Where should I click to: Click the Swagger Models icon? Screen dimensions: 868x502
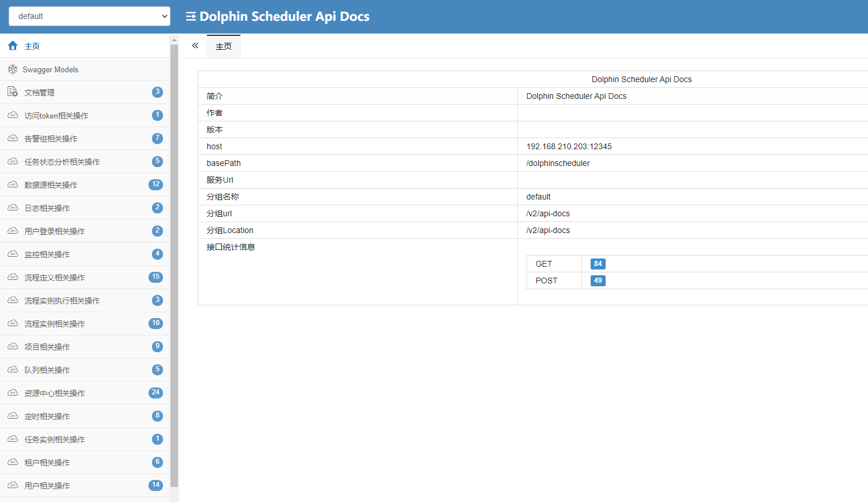click(12, 69)
